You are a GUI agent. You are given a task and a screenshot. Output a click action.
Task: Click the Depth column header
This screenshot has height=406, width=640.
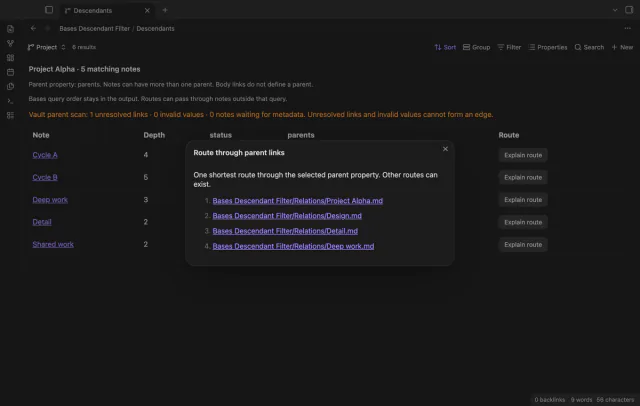point(154,135)
